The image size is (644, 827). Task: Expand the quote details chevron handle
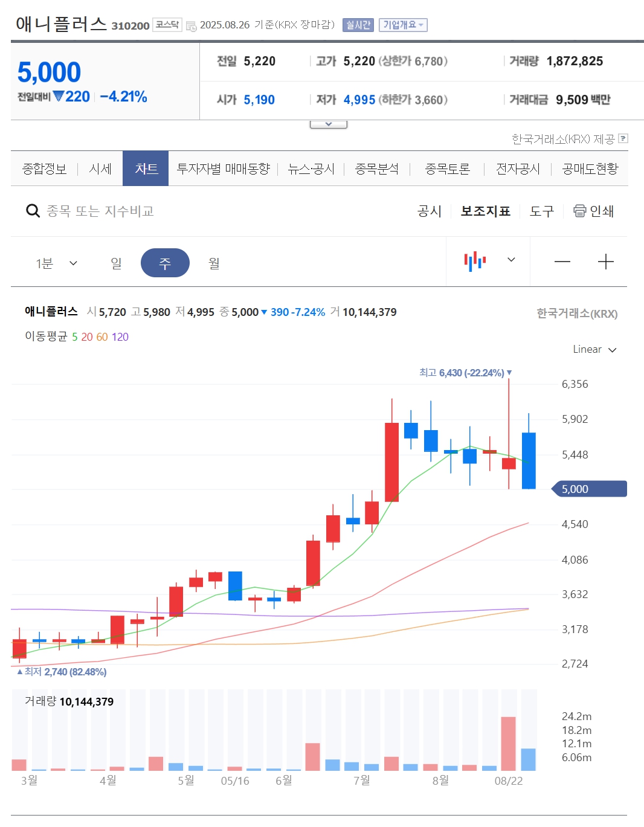tap(329, 124)
